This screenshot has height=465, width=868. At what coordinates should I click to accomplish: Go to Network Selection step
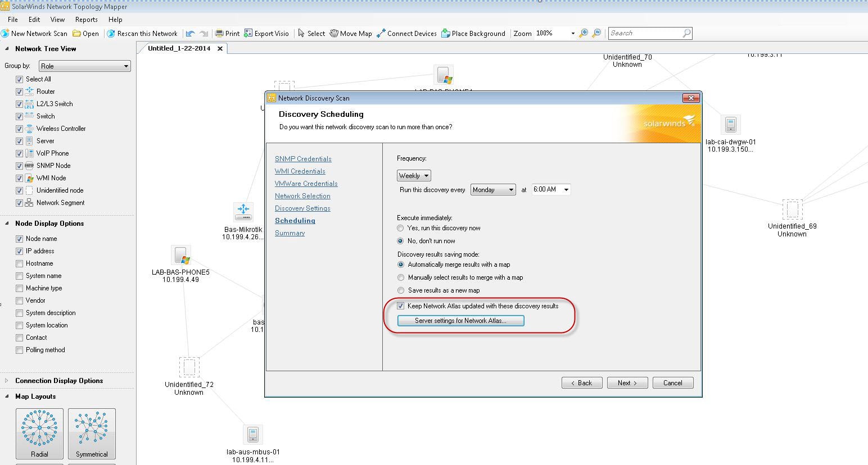point(302,196)
